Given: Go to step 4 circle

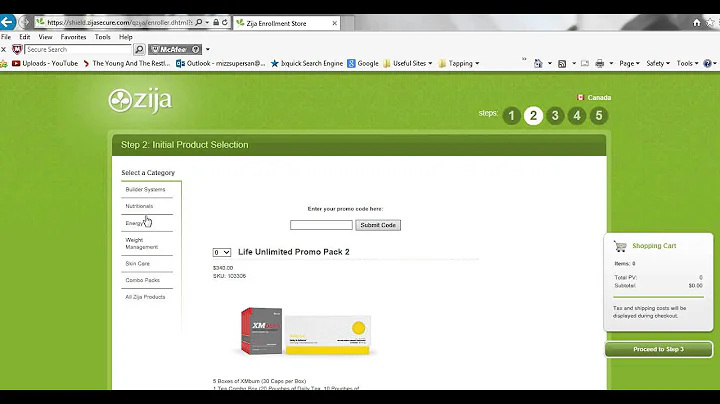Looking at the screenshot, I should pyautogui.click(x=577, y=116).
